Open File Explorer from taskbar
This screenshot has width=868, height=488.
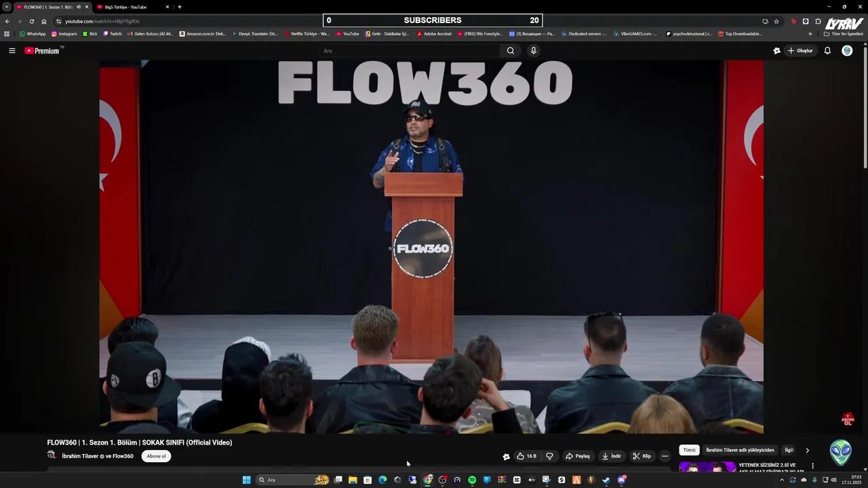point(353,480)
